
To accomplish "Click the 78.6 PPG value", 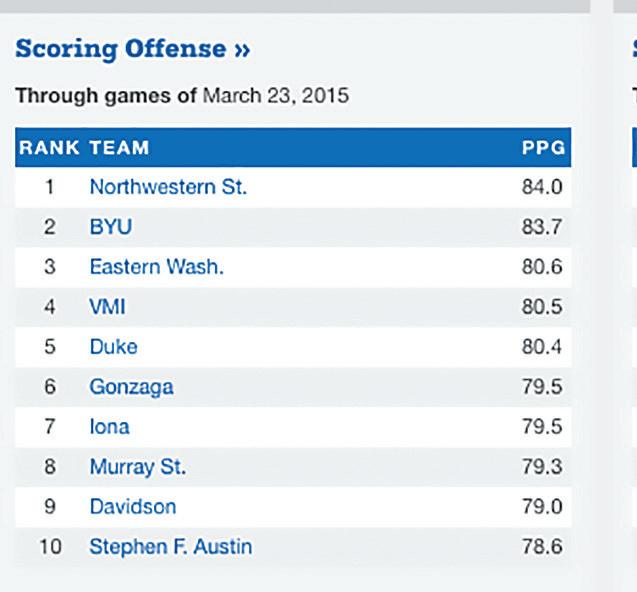I will (x=542, y=546).
